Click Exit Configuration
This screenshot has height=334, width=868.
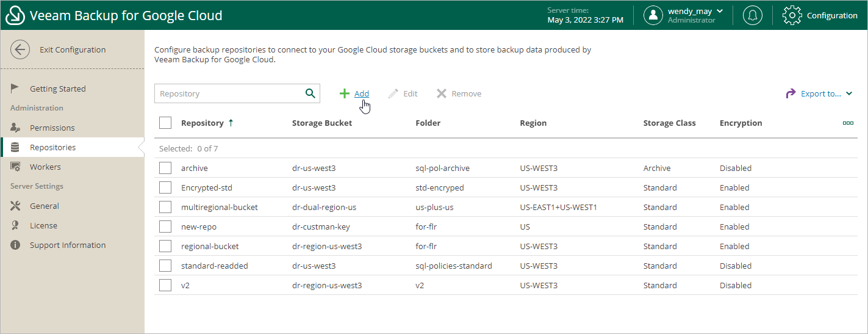point(73,50)
